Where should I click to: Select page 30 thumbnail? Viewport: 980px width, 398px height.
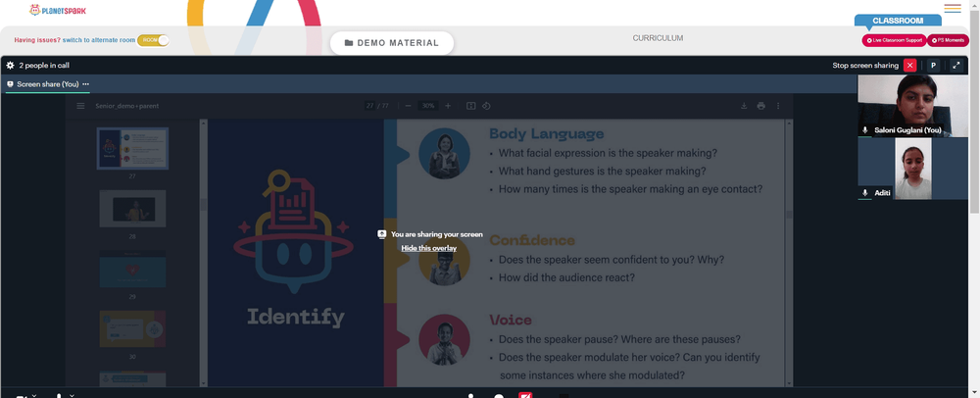click(132, 328)
